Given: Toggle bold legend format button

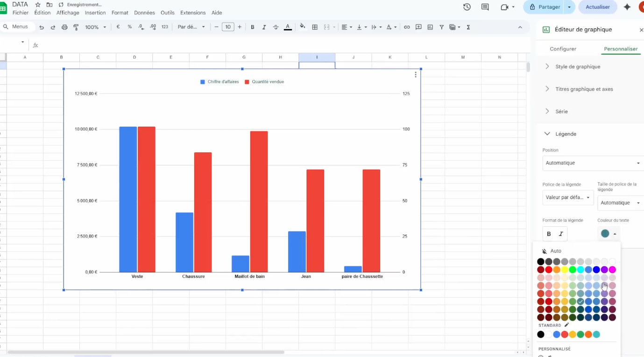Looking at the screenshot, I should [549, 234].
